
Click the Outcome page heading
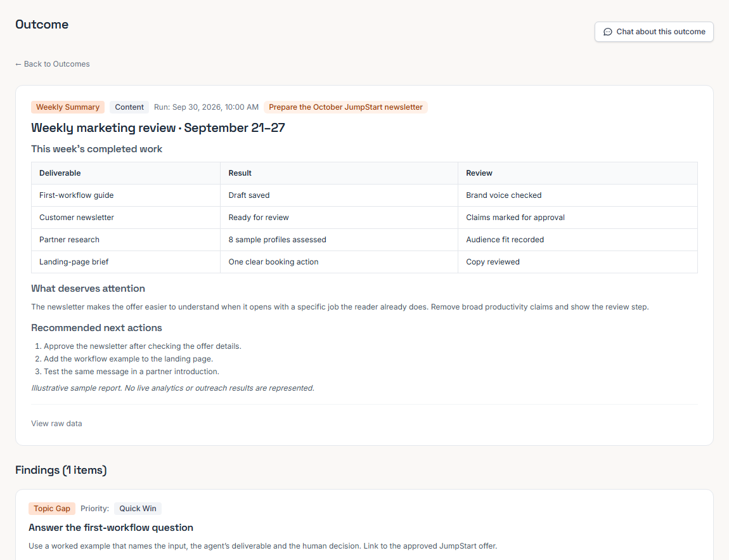click(x=42, y=25)
